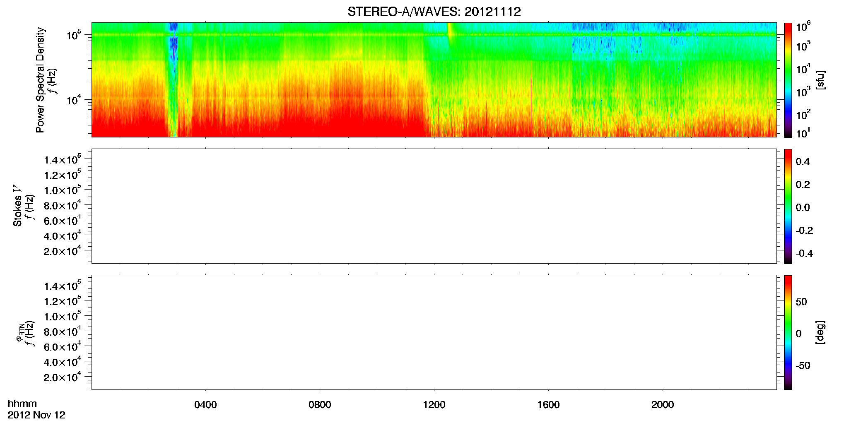
Task: Click the 10^3 label on the sfu color bar
Action: pyautogui.click(x=803, y=91)
